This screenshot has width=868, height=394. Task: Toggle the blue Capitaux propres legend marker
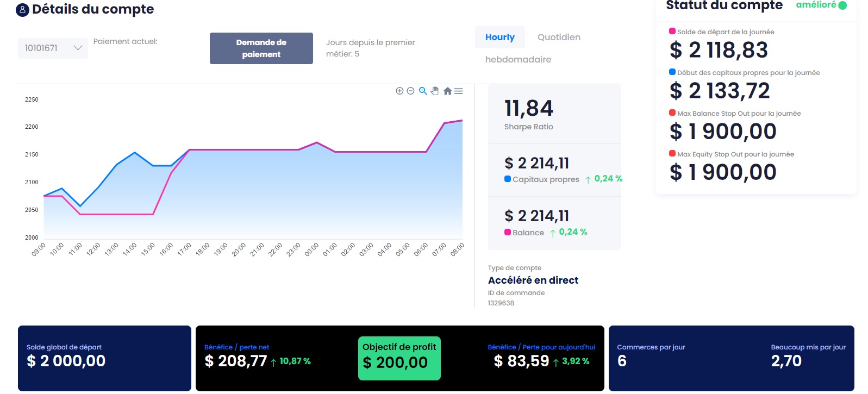click(508, 179)
